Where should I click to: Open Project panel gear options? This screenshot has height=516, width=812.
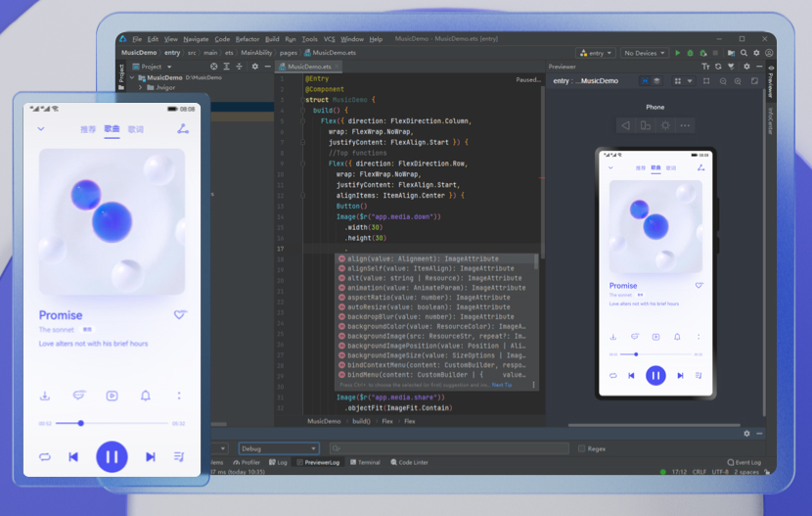click(254, 67)
